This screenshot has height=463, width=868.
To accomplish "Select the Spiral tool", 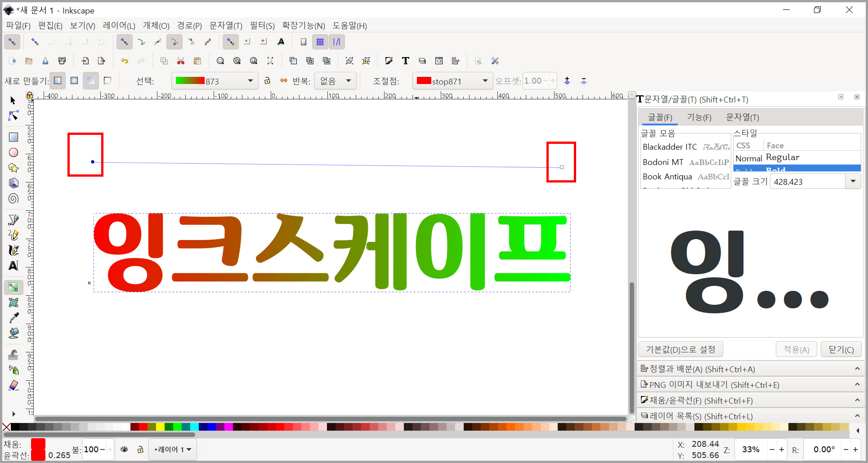I will [13, 198].
